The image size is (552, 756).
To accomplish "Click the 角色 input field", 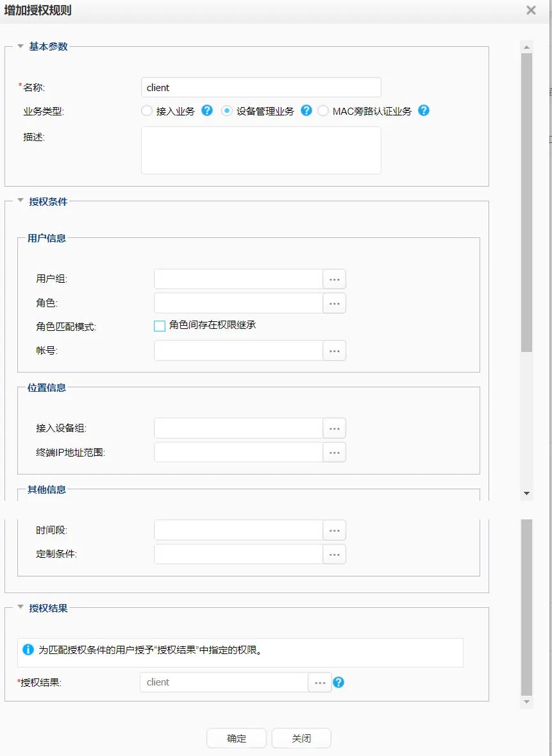I will (238, 303).
